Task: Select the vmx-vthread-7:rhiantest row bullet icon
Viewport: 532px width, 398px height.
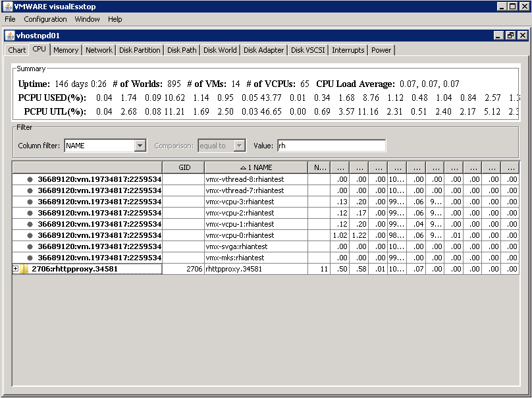Action: [x=30, y=190]
